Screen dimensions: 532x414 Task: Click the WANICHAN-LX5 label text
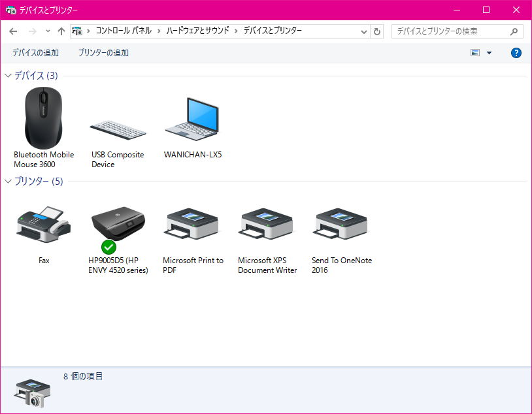[193, 155]
